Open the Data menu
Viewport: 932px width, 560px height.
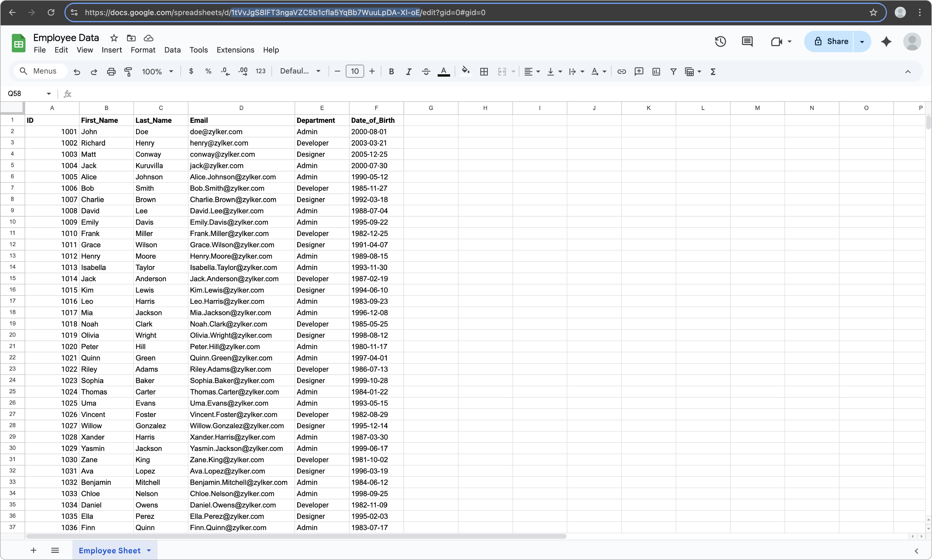point(172,50)
